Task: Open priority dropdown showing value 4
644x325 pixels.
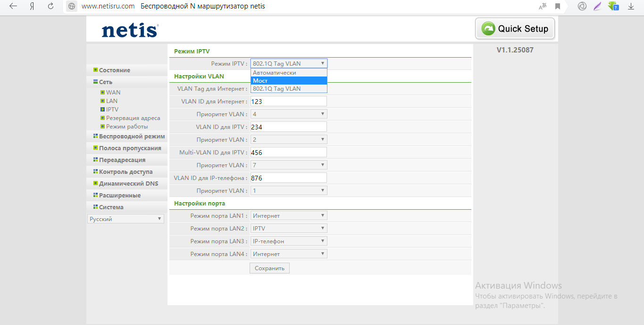Action: tap(289, 114)
